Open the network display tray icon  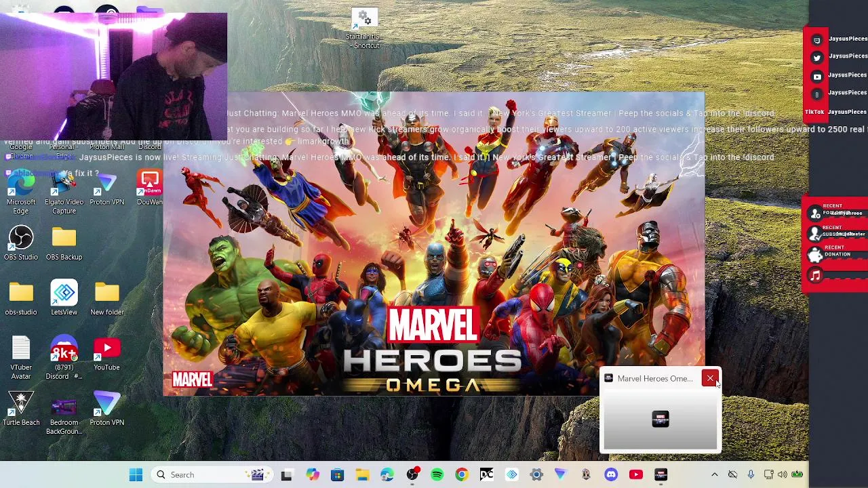pos(768,474)
